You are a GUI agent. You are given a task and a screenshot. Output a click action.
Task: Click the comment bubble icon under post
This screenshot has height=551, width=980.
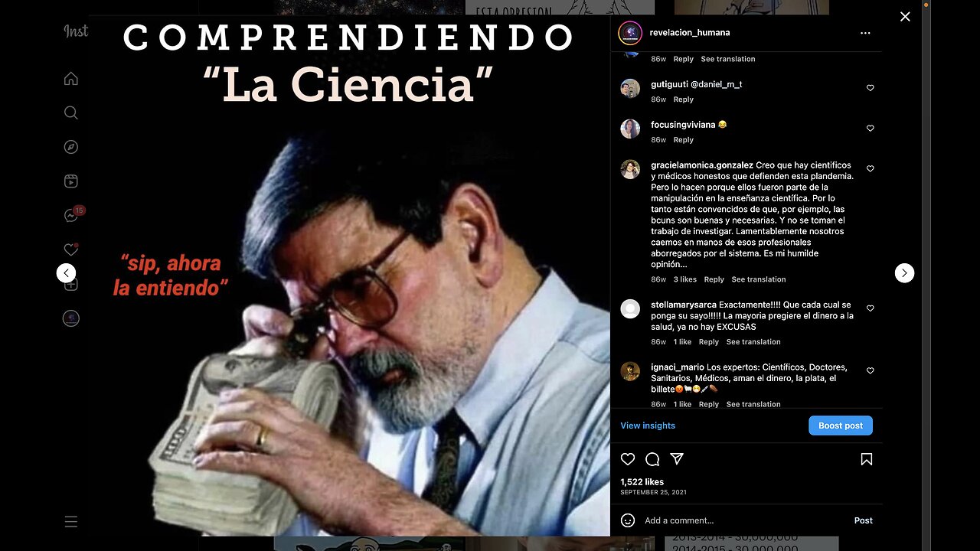(652, 459)
